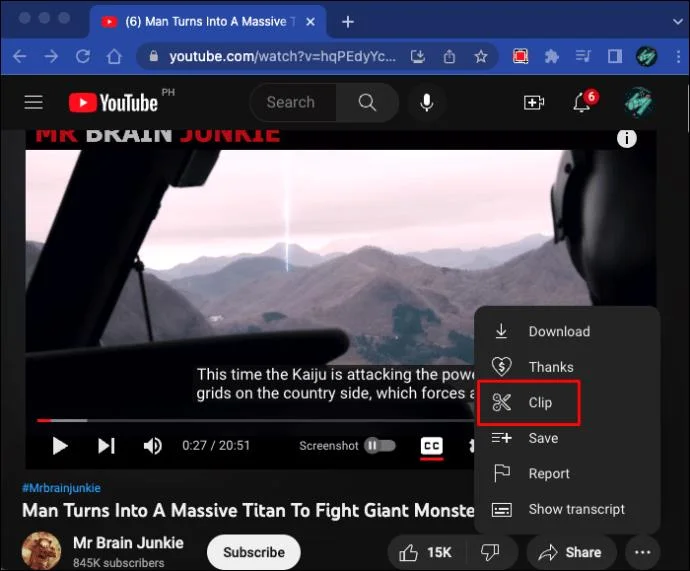Open the red screen recorder extension icon
Image resolution: width=690 pixels, height=571 pixels.
point(520,56)
